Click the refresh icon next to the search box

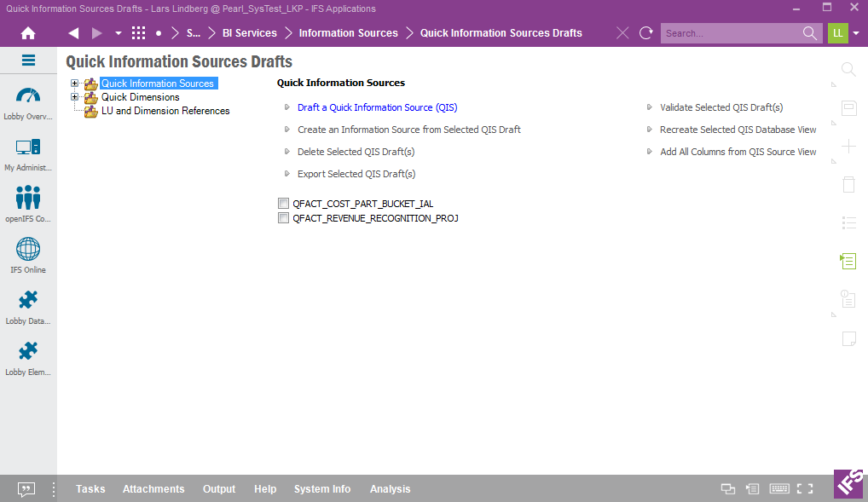pyautogui.click(x=646, y=33)
